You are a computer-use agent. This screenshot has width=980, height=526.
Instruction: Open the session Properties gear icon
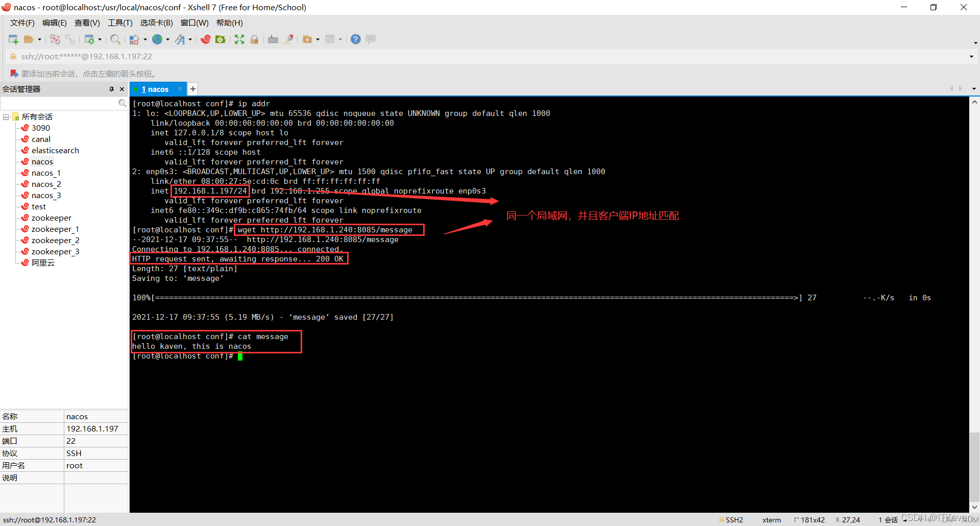tap(89, 39)
